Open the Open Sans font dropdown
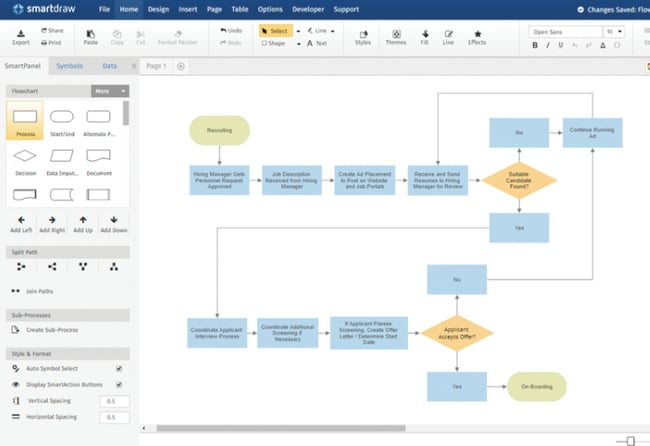 (x=565, y=31)
